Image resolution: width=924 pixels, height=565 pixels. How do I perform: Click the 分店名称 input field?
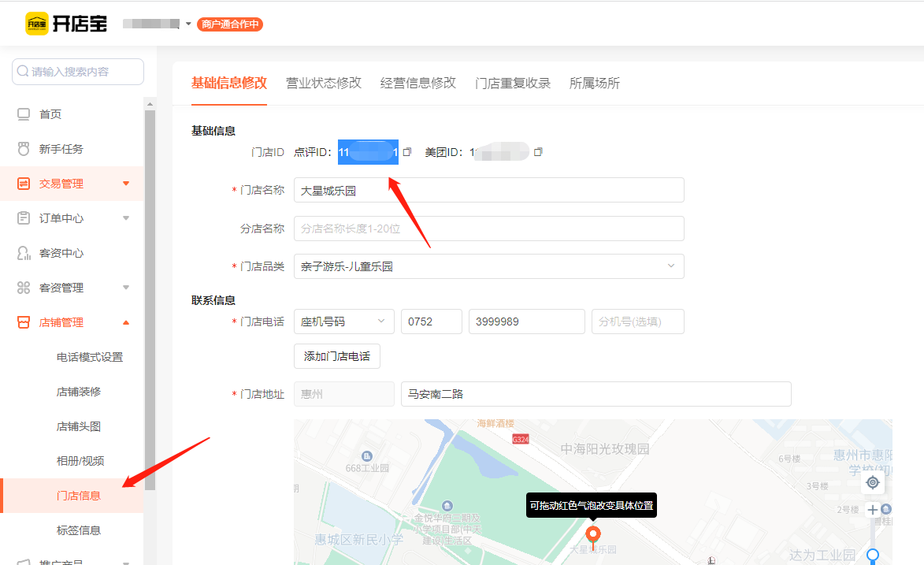(488, 229)
